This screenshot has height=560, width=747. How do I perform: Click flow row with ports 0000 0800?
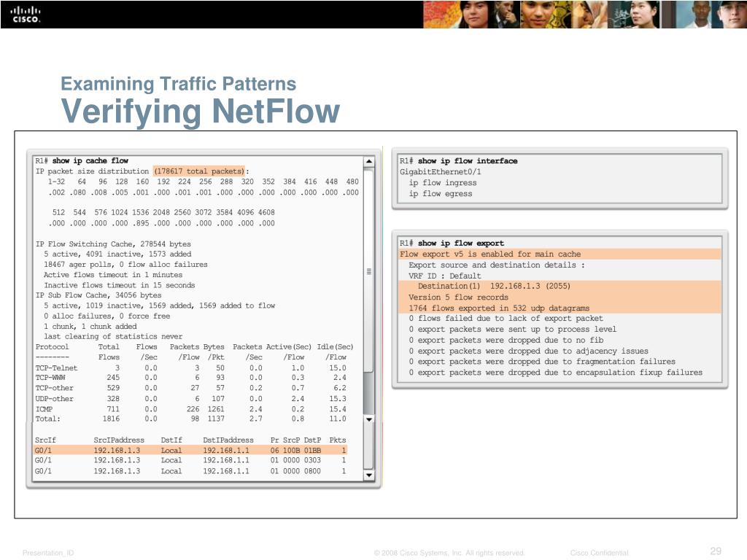click(x=190, y=471)
